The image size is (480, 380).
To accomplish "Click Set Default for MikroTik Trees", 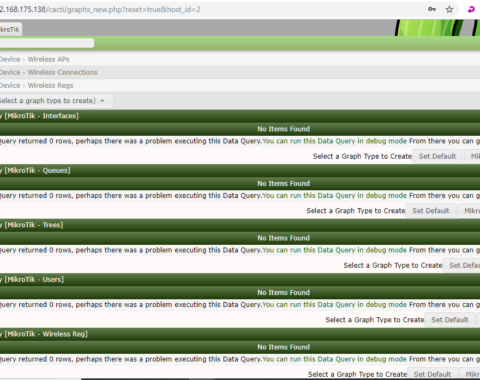I will pos(462,265).
